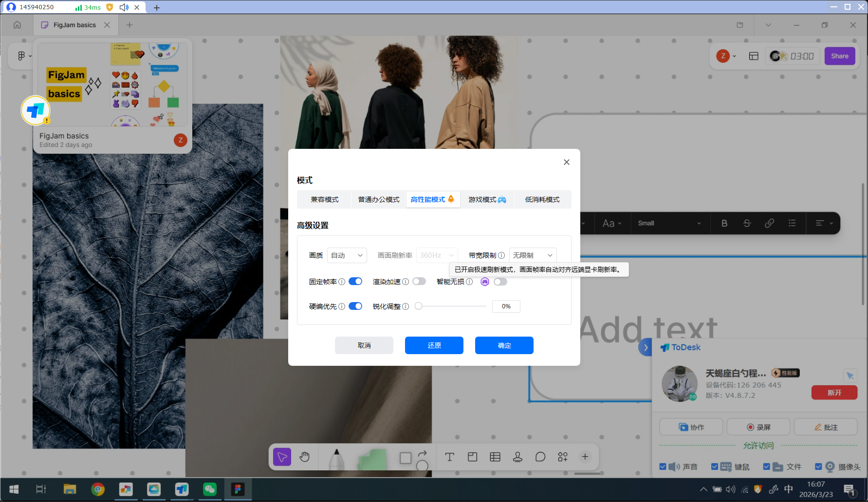
Task: Switch to 普通办公模式 tab
Action: [379, 199]
